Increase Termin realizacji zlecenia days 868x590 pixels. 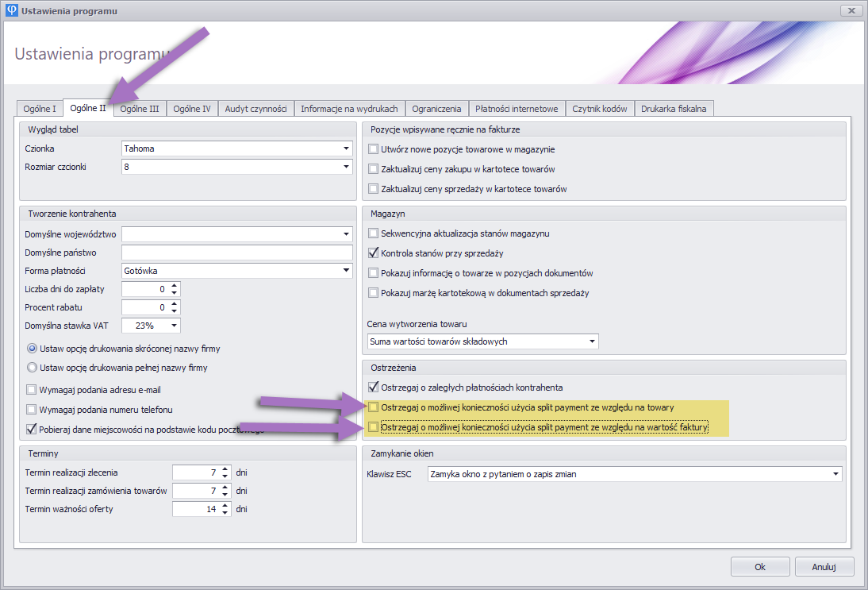tap(225, 469)
